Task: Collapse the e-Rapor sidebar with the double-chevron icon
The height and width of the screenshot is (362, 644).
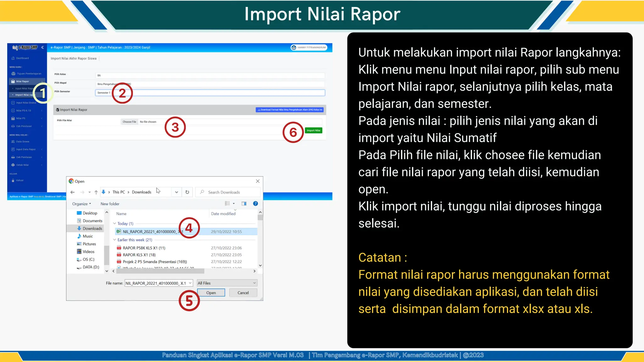Action: pos(42,47)
